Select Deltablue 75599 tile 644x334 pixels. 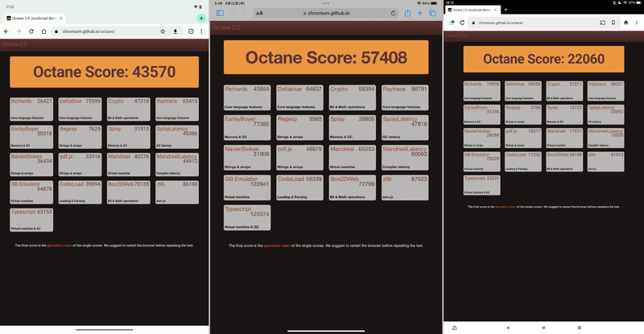pyautogui.click(x=80, y=109)
